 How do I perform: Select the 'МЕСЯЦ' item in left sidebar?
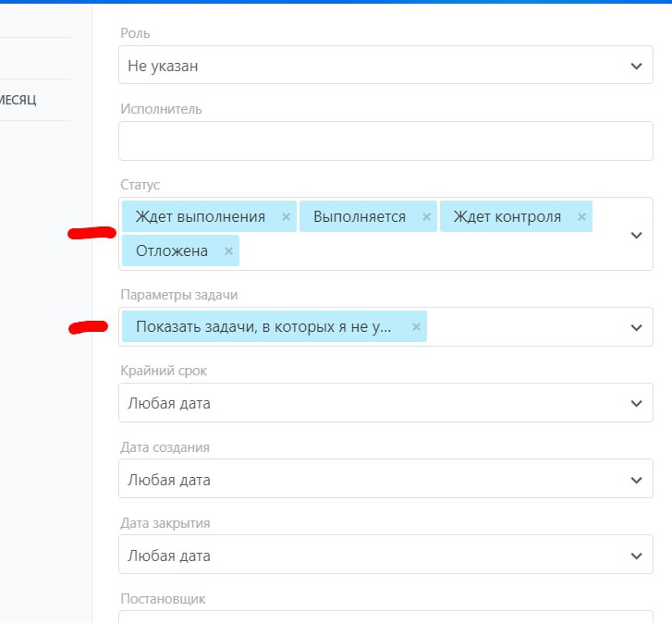point(18,100)
